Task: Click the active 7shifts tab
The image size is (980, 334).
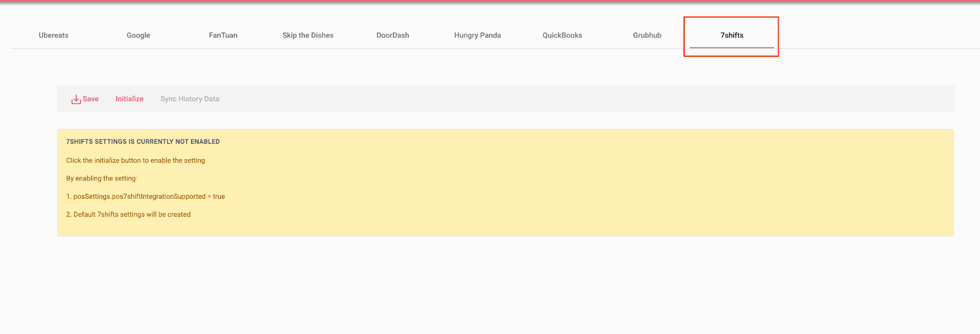Action: pyautogui.click(x=731, y=35)
